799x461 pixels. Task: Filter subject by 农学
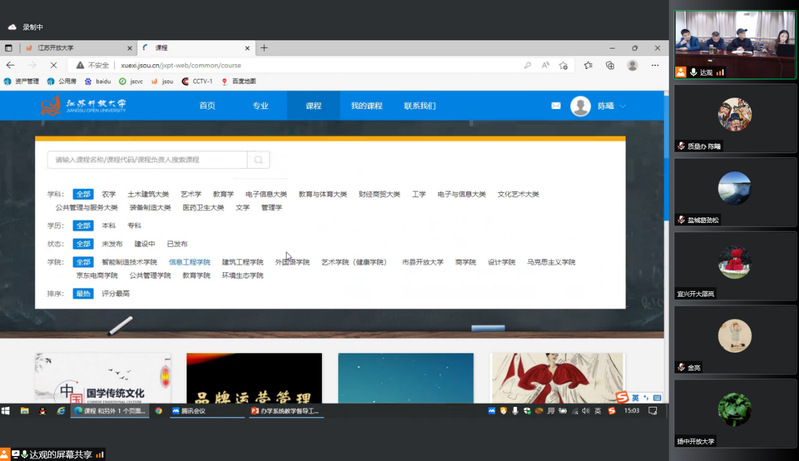click(109, 194)
